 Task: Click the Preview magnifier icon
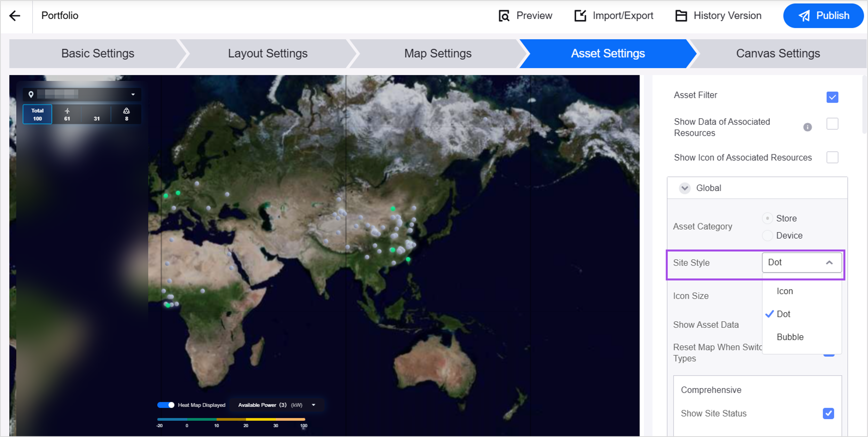[504, 16]
